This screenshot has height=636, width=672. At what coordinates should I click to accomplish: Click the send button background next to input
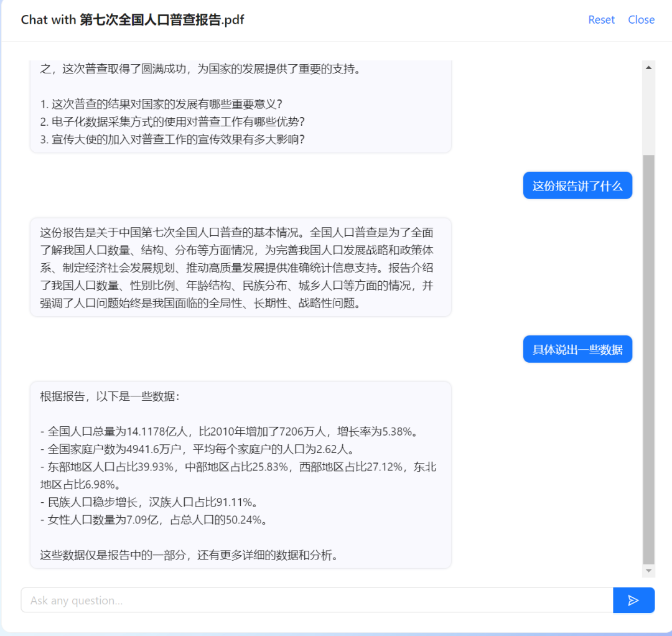(x=633, y=600)
